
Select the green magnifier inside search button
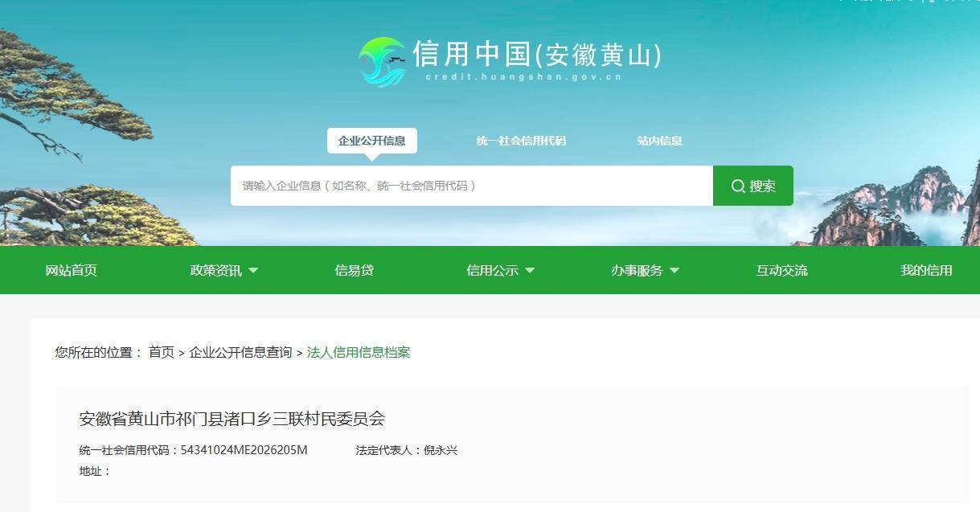[738, 186]
